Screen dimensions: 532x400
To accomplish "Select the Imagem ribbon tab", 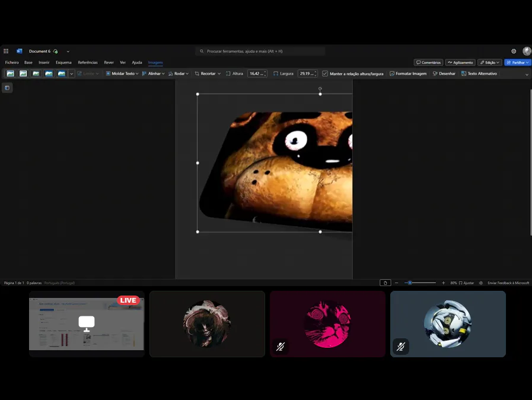I will tap(155, 62).
